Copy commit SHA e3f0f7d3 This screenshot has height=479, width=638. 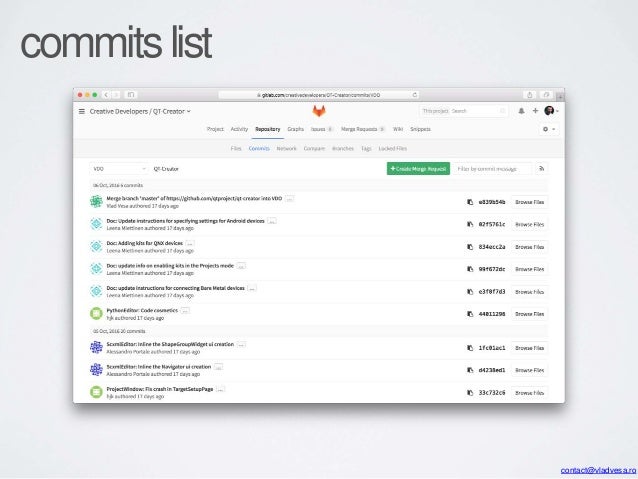[470, 292]
